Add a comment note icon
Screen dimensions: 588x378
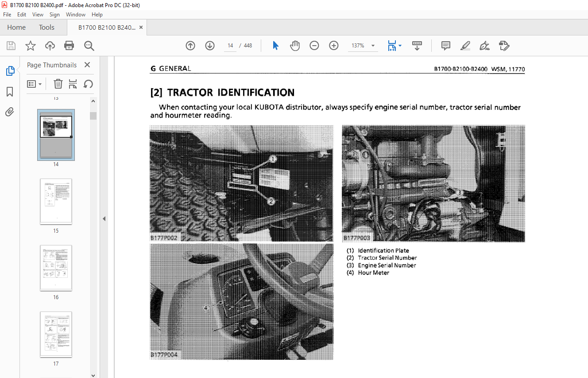[x=446, y=46]
